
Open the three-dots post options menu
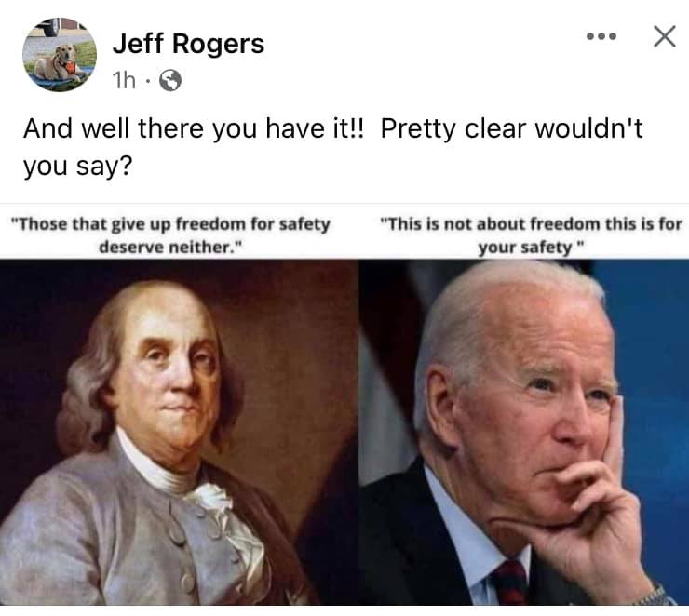tap(601, 36)
